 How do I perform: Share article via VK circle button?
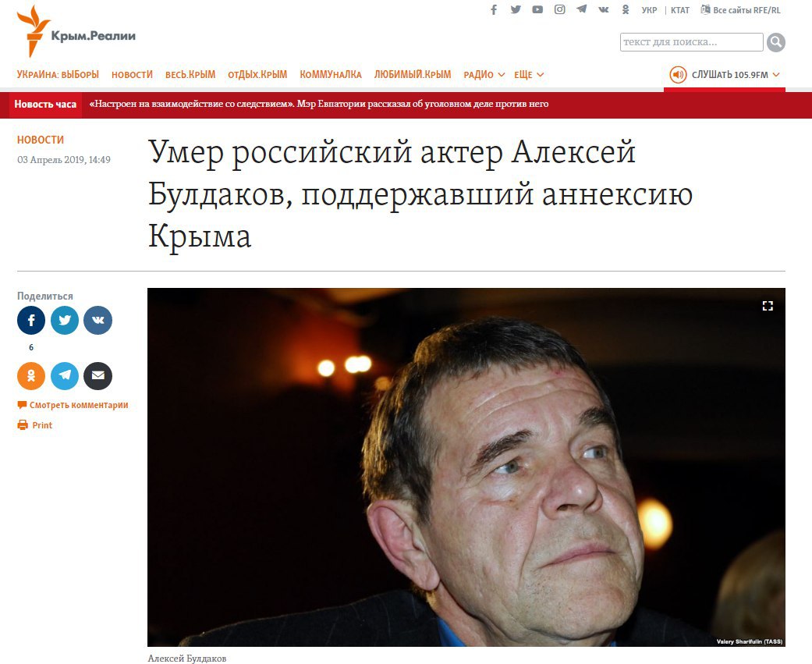(x=98, y=320)
